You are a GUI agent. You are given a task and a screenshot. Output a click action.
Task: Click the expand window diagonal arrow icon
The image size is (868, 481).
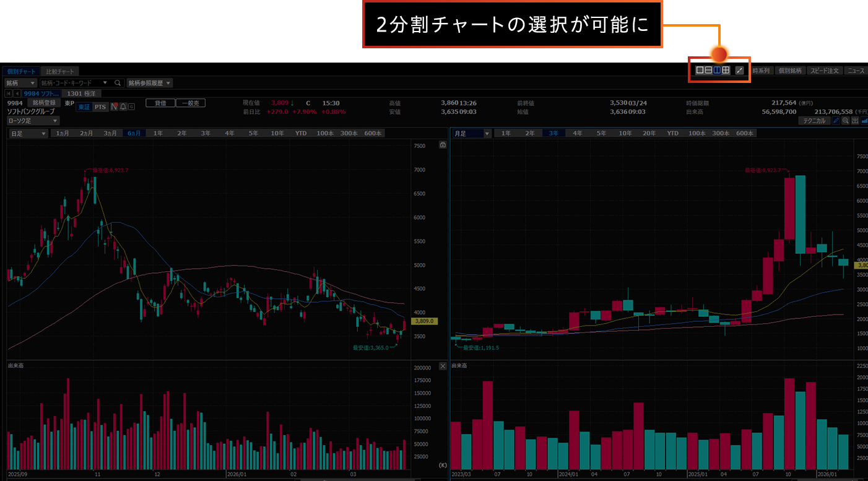point(739,71)
